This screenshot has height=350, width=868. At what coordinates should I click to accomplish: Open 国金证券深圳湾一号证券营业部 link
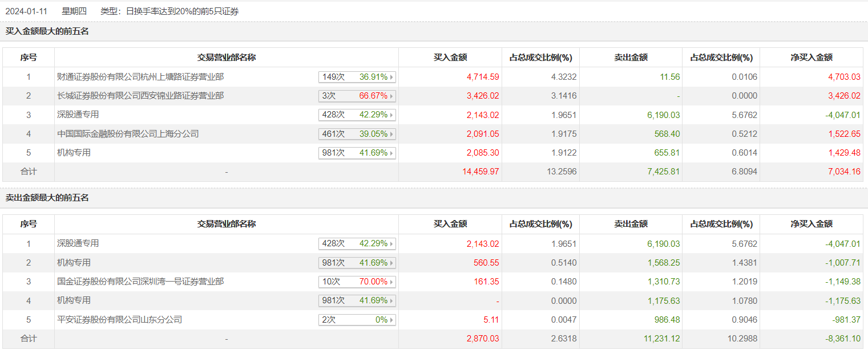140,282
